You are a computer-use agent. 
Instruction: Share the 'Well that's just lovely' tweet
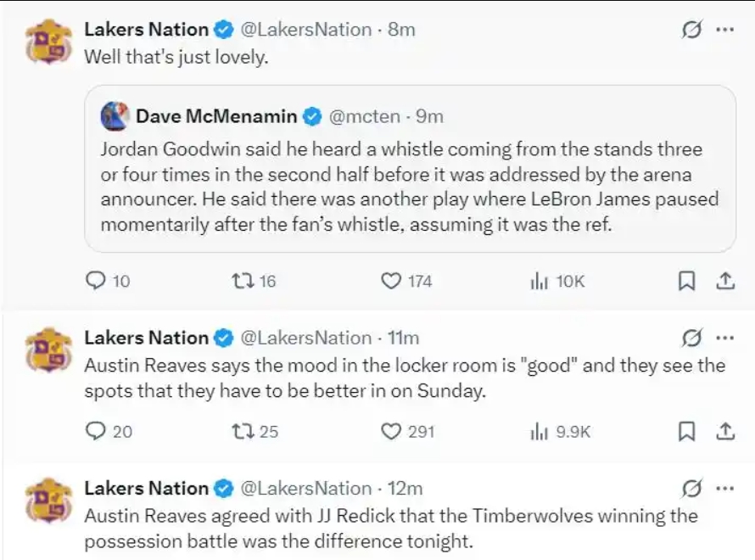(x=725, y=281)
